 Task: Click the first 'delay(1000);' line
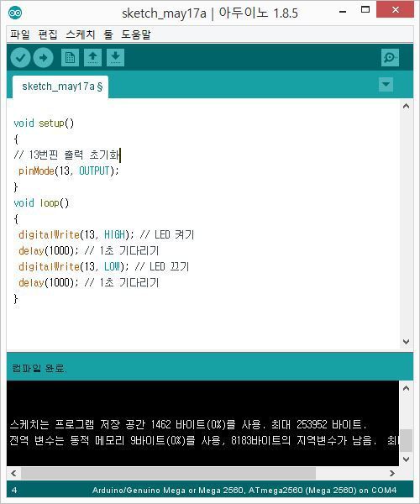click(89, 250)
